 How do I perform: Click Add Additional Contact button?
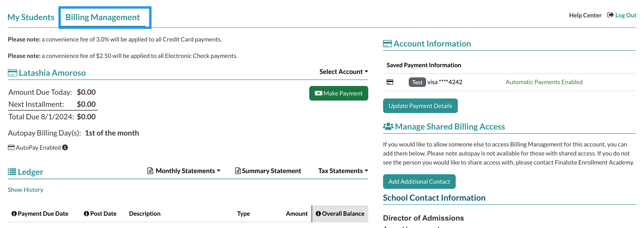coord(419,181)
